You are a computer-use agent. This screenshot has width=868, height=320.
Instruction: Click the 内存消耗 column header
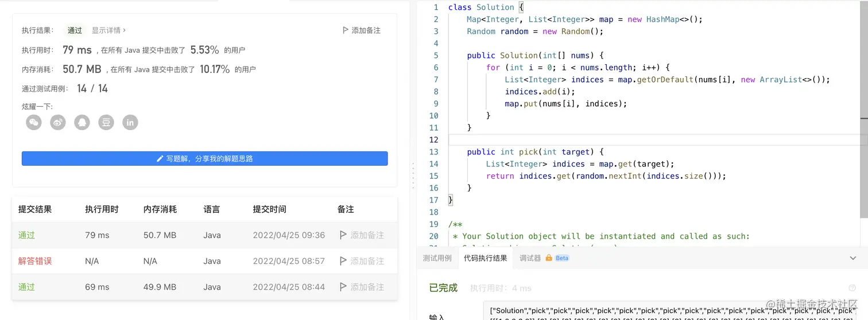tap(160, 209)
